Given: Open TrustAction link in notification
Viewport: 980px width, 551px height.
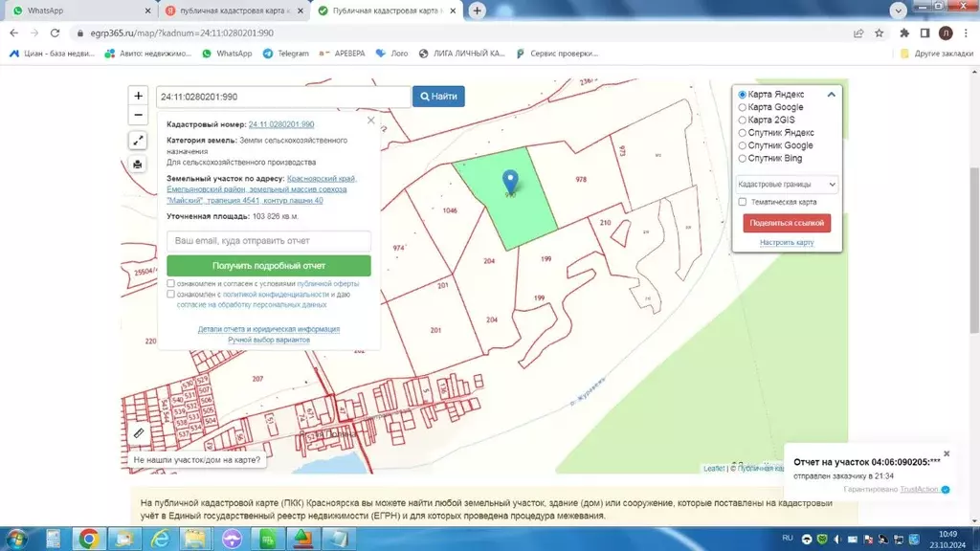Looking at the screenshot, I should click(920, 489).
